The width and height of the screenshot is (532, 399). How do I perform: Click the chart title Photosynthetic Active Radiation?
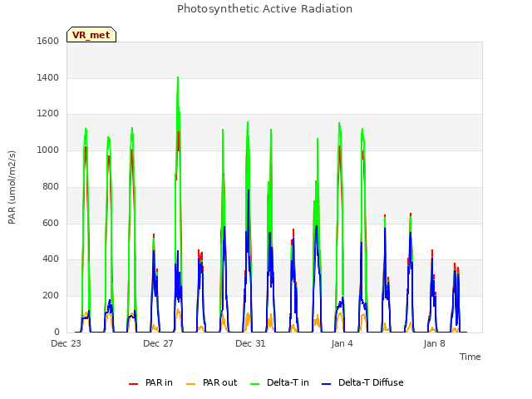point(264,9)
